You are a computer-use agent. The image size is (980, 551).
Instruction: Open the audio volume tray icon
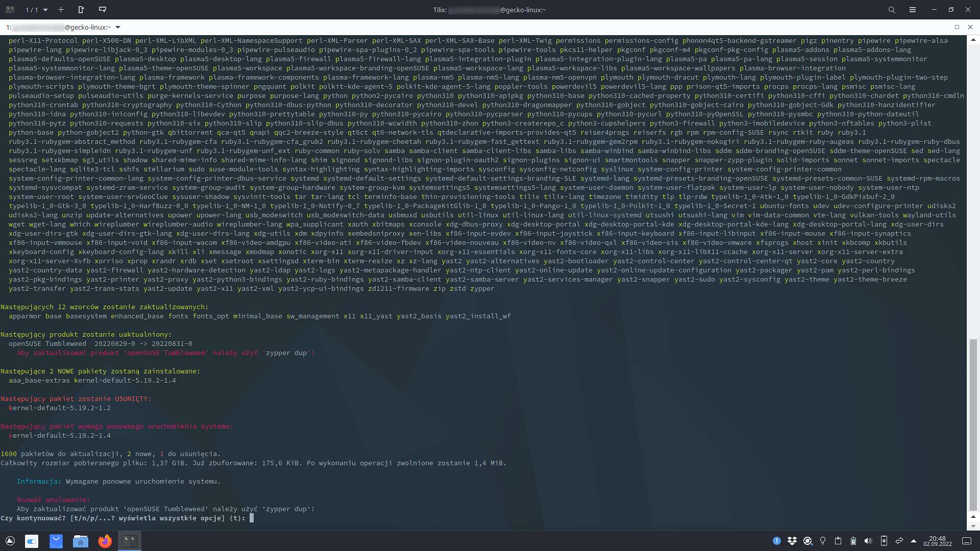(x=868, y=541)
